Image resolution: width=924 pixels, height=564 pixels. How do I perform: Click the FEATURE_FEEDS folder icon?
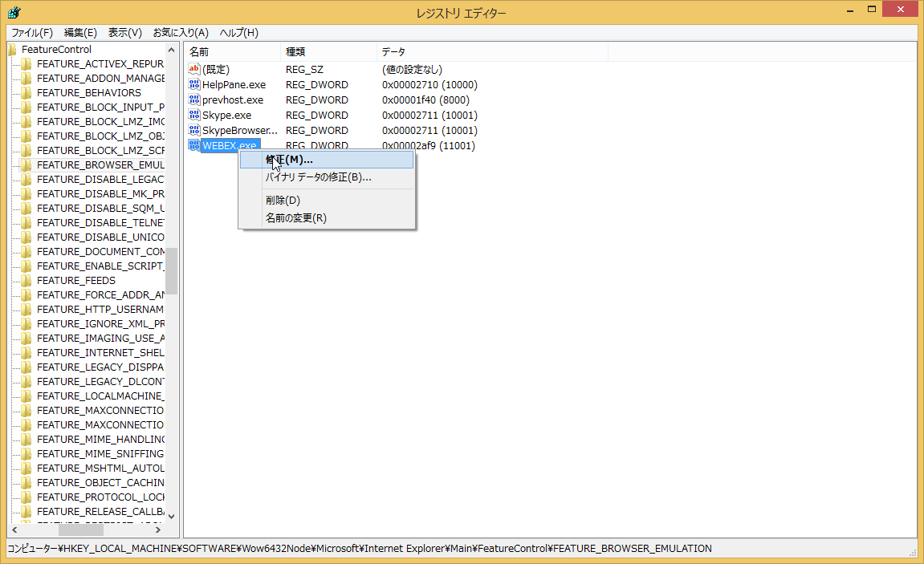(x=26, y=280)
